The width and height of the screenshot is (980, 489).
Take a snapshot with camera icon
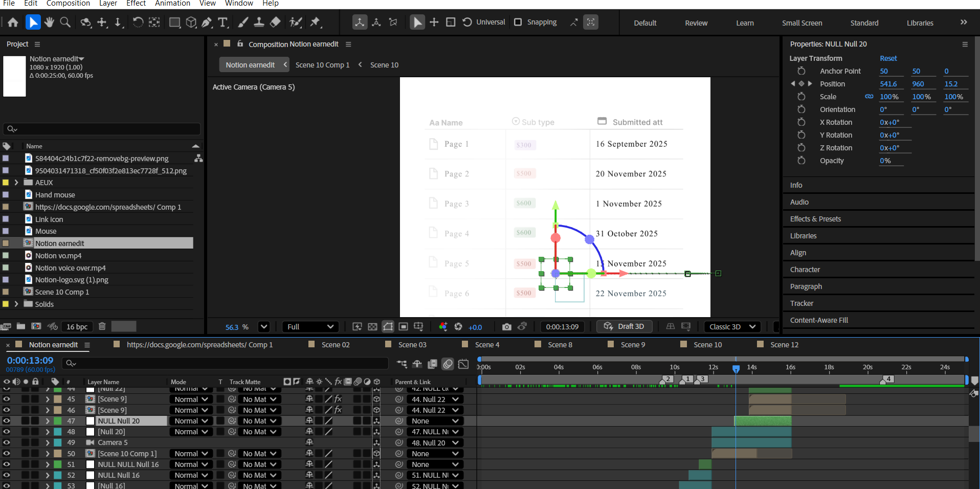[x=506, y=327]
